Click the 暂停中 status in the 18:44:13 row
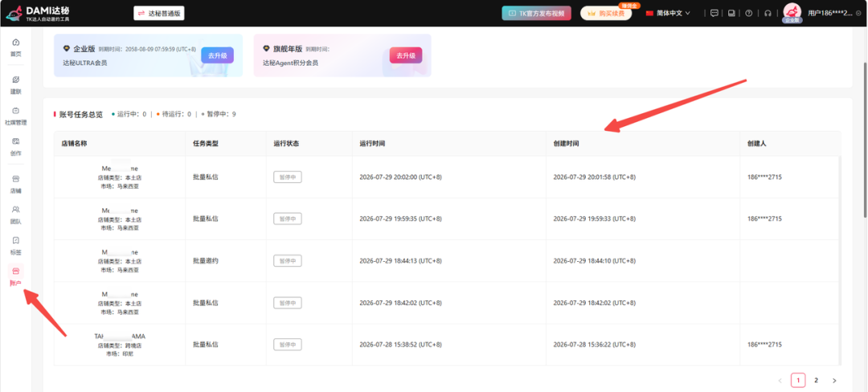This screenshot has width=868, height=392. 287,261
